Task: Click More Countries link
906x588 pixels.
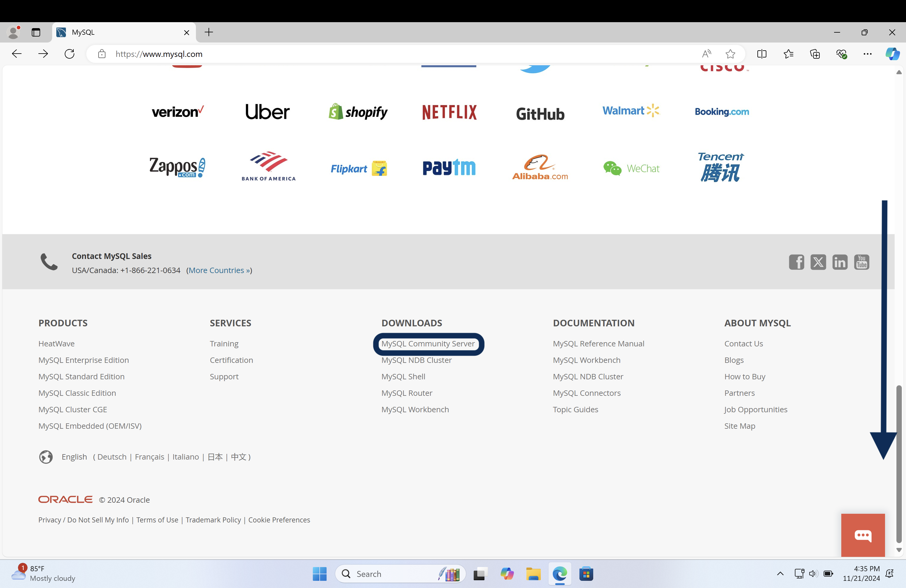Action: (x=219, y=270)
